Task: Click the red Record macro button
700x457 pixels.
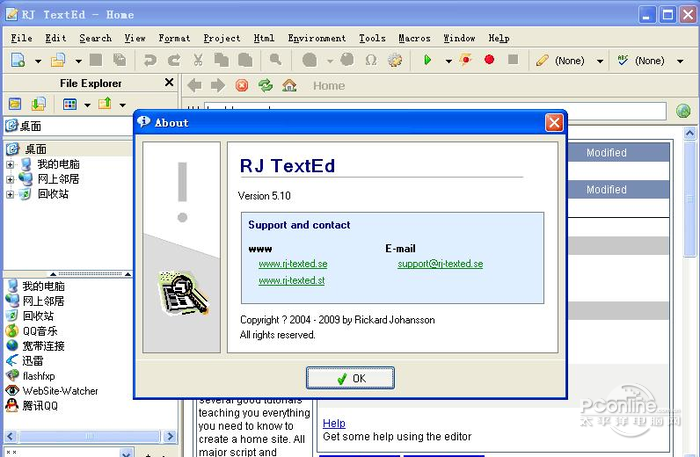Action: (x=489, y=59)
